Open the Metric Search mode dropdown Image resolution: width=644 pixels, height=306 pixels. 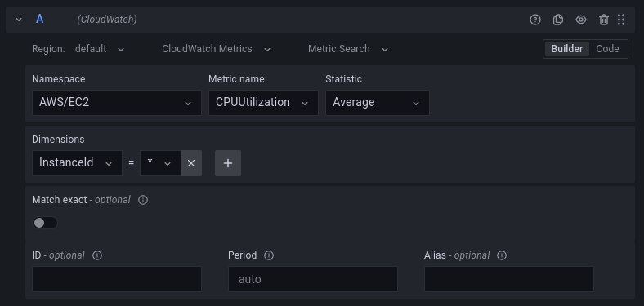tap(348, 49)
